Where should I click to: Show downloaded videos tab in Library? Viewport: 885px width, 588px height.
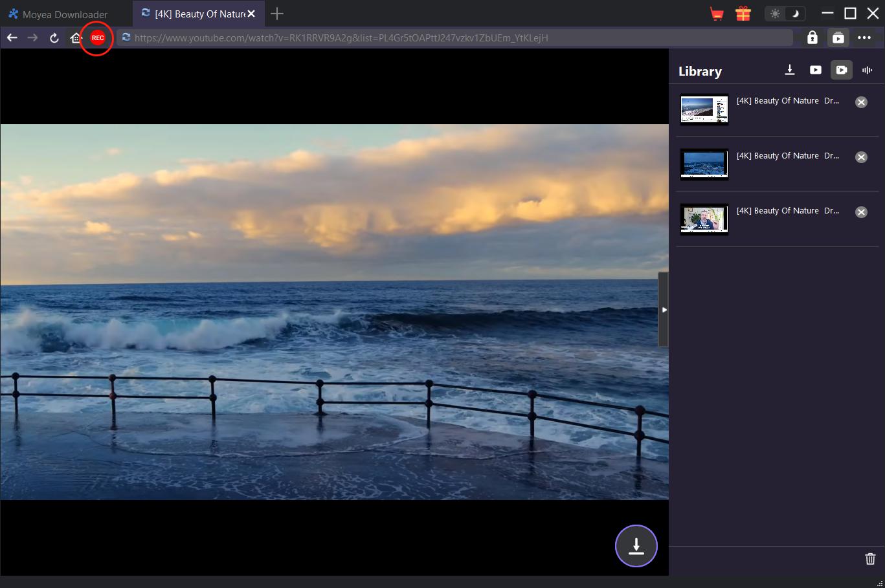(x=816, y=70)
